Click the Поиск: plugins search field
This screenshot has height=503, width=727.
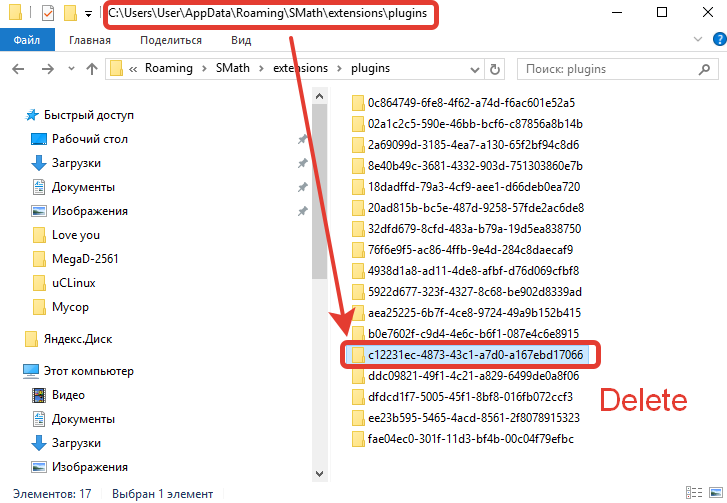pyautogui.click(x=610, y=69)
